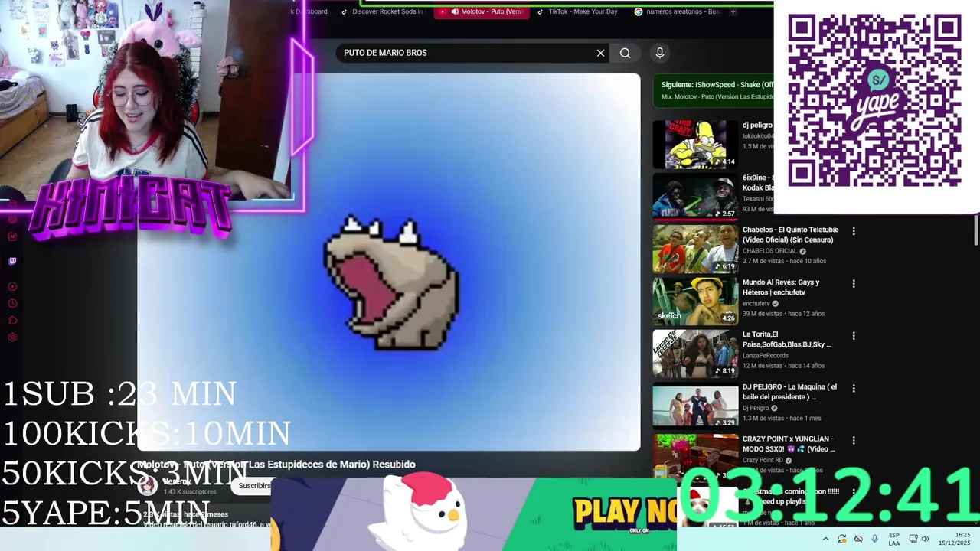Viewport: 980px width, 551px height.
Task: Open the DJ PELIGRO La Maquina thumbnail
Action: pos(695,406)
